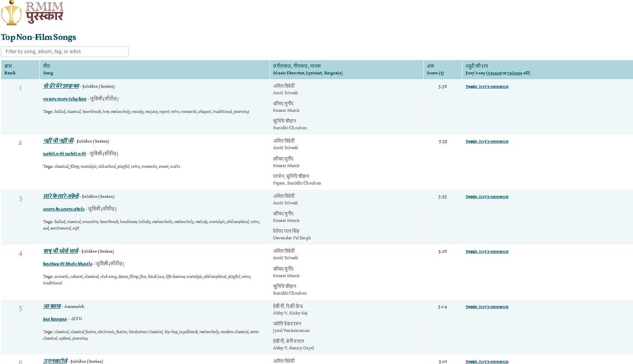Click the 'Top Non-Film Songs' heading

point(39,37)
